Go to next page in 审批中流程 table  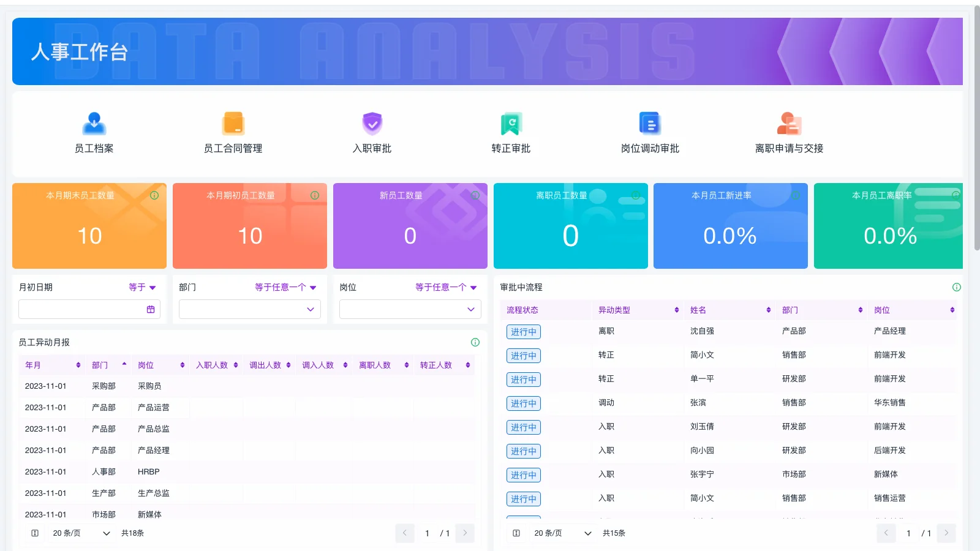click(946, 533)
